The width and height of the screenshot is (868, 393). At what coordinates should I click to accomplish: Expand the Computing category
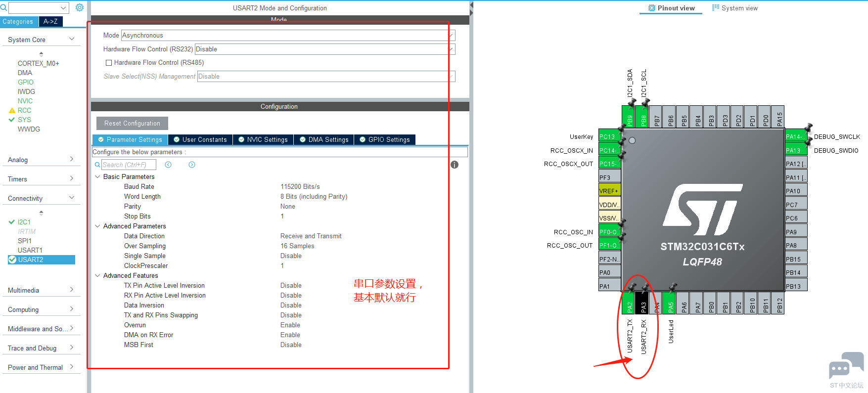[x=72, y=309]
